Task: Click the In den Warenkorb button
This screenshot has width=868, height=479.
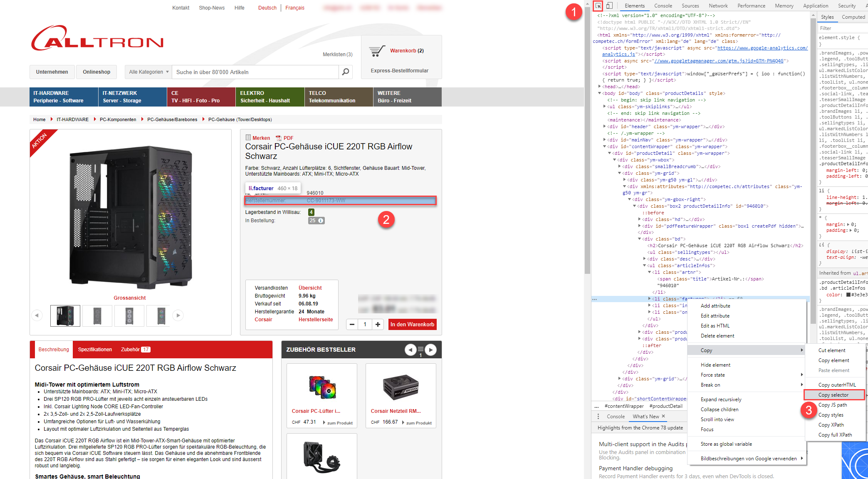Action: 412,325
